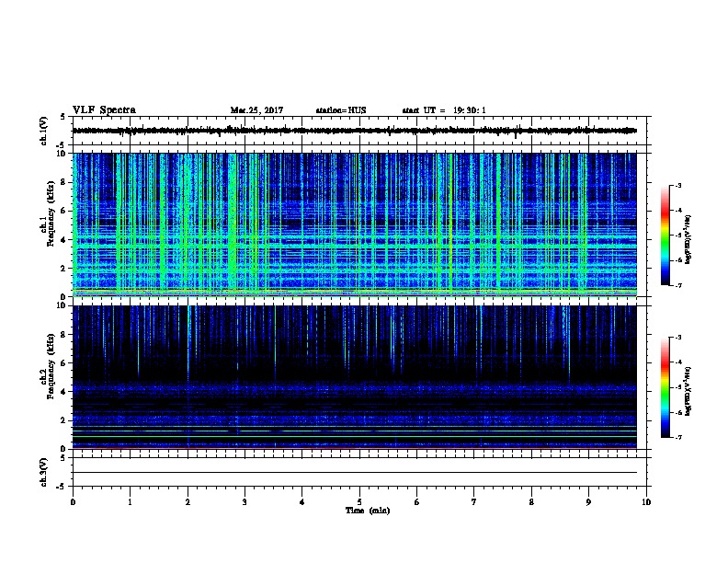Click time axis tick label 0
The image size is (728, 563).
[x=73, y=501]
